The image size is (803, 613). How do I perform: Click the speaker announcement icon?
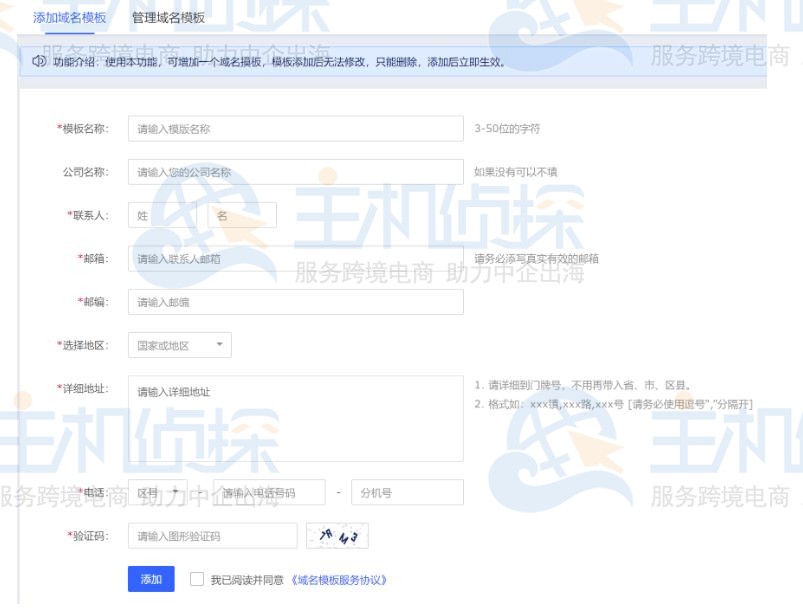[x=39, y=62]
